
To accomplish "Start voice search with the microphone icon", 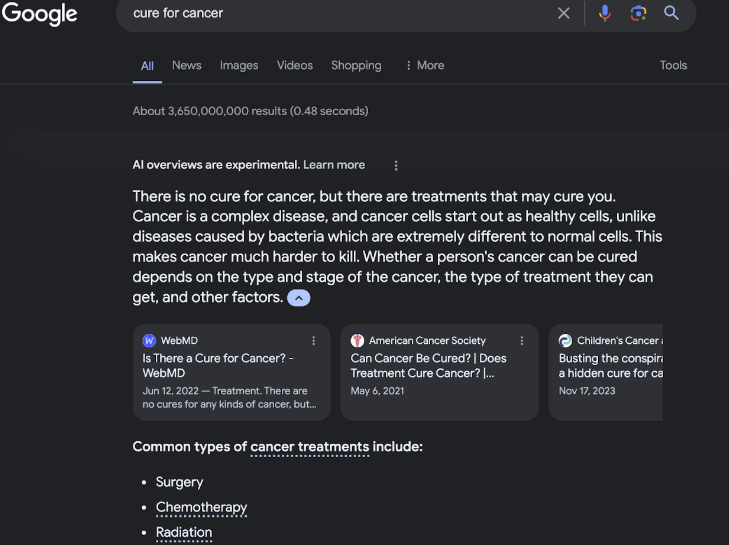I will pyautogui.click(x=605, y=13).
